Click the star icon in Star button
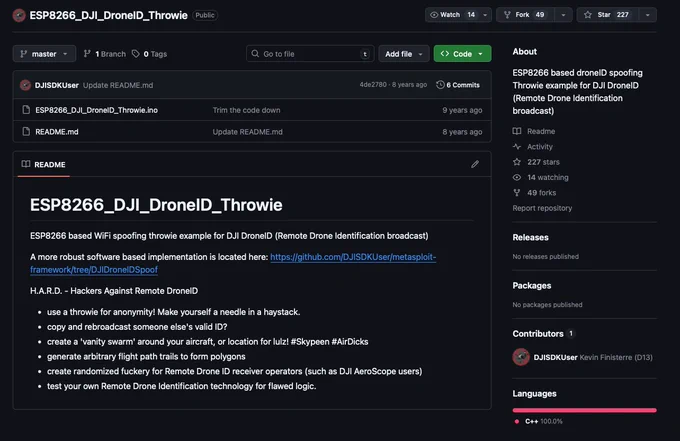 [x=588, y=15]
